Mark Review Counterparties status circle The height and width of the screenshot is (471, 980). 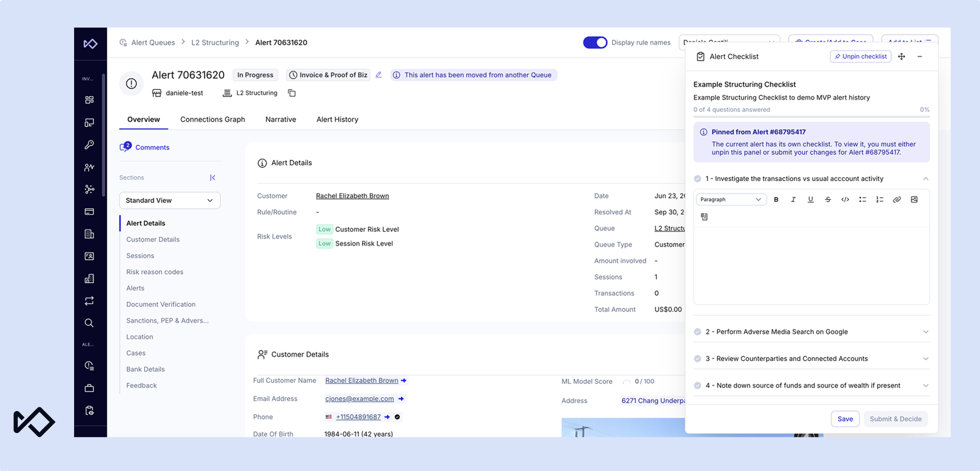coord(697,358)
